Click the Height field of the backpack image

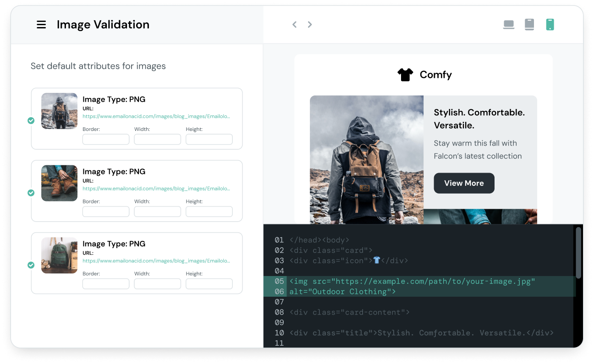(209, 284)
